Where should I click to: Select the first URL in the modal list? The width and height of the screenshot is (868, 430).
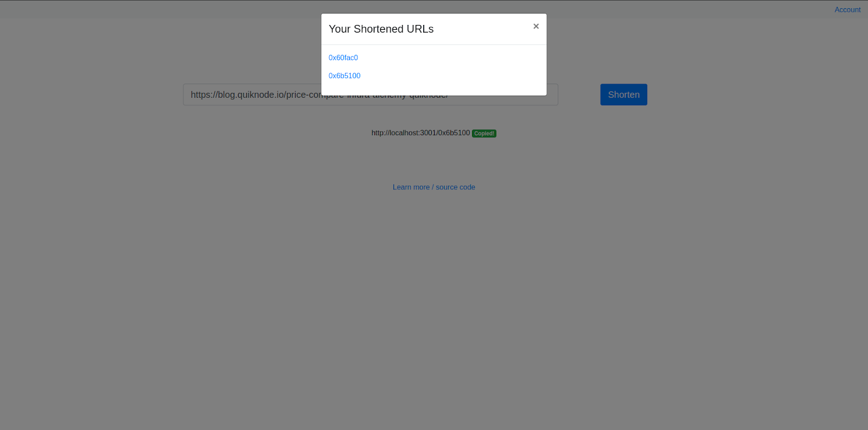click(343, 58)
